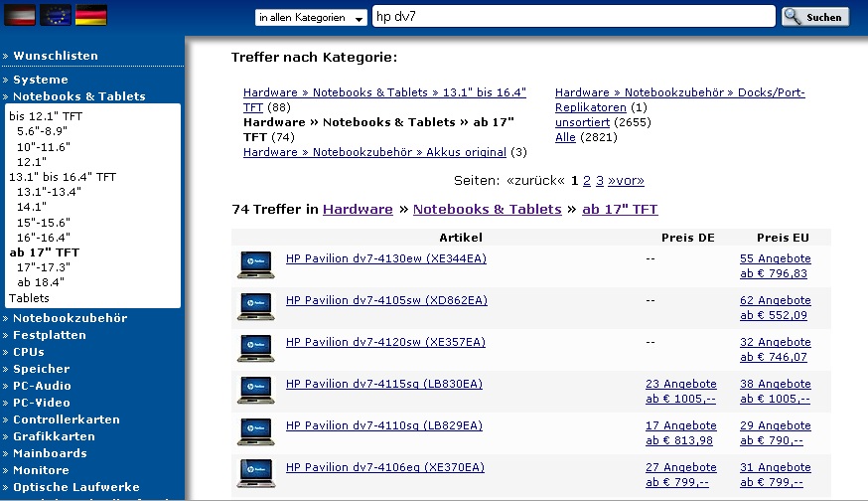Viewport: 868px width, 501px height.
Task: Go to results page 3
Action: 600,181
